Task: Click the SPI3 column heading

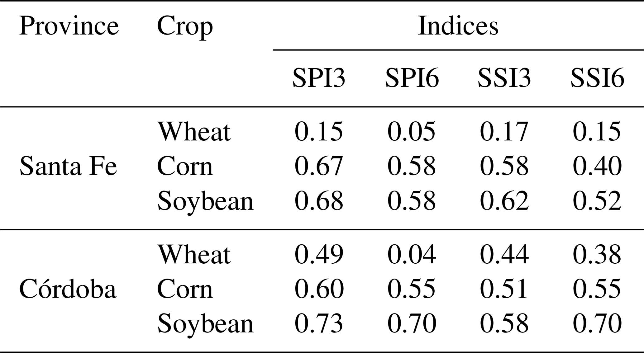Action: pyautogui.click(x=318, y=78)
